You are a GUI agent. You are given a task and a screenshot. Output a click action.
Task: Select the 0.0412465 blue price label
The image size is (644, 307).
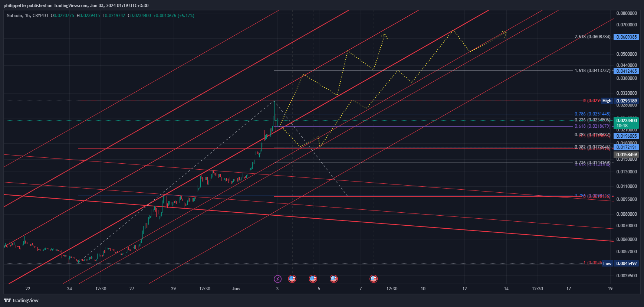(626, 71)
